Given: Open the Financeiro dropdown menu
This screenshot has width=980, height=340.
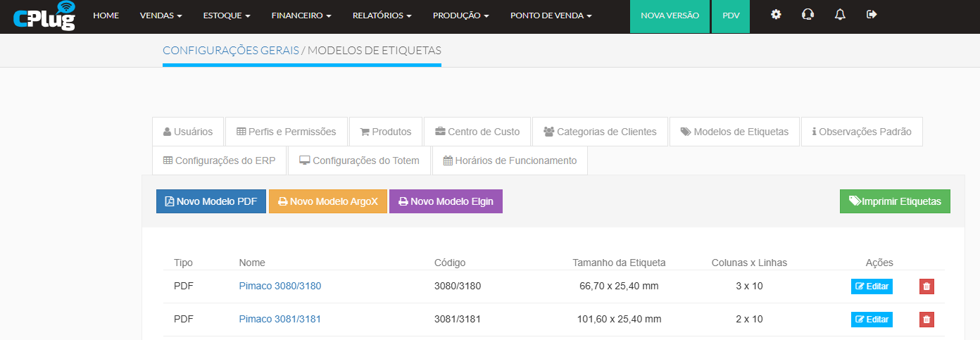Looking at the screenshot, I should coord(301,15).
